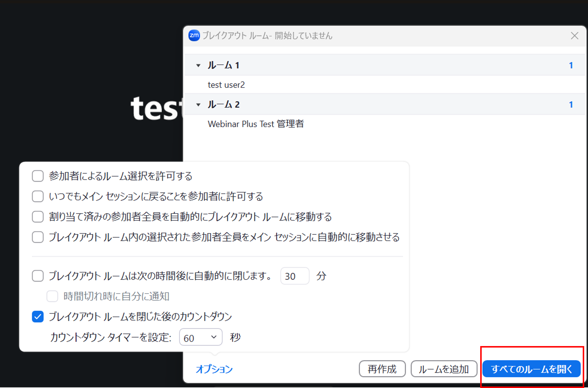588x388 pixels.
Task: Click participant test user2
Action: 226,85
